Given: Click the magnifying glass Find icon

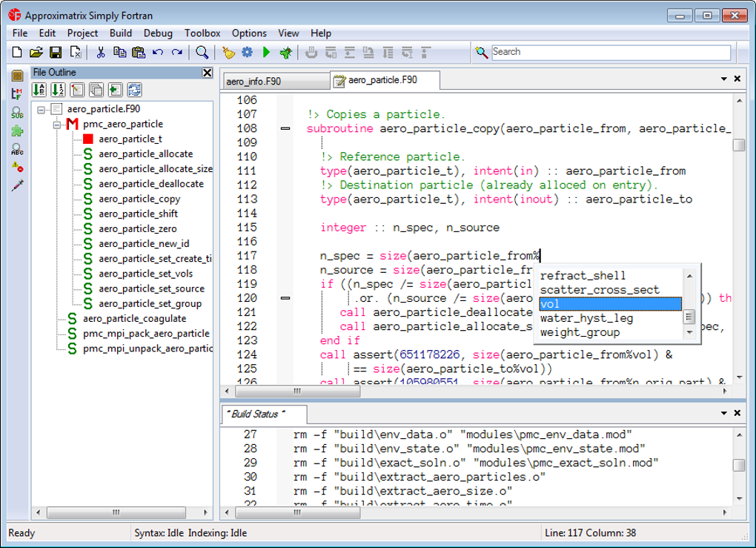Looking at the screenshot, I should [202, 52].
